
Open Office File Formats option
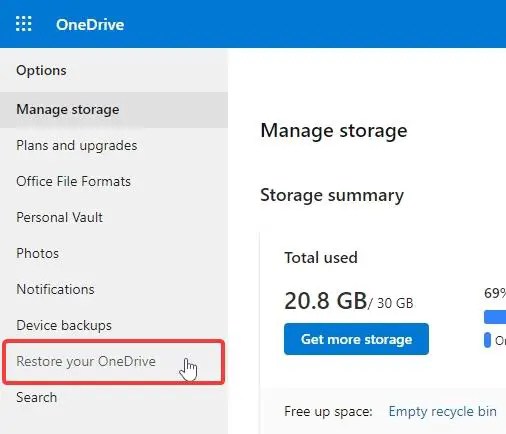(x=73, y=181)
